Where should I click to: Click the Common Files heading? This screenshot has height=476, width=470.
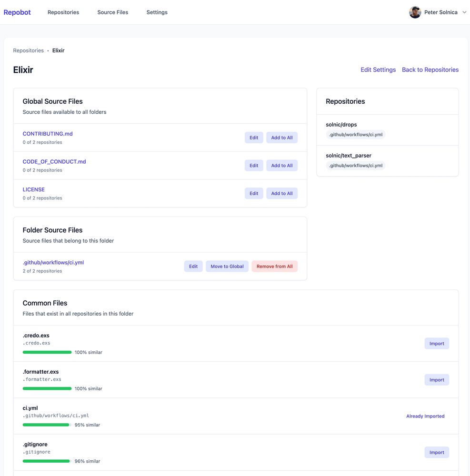[x=45, y=303]
